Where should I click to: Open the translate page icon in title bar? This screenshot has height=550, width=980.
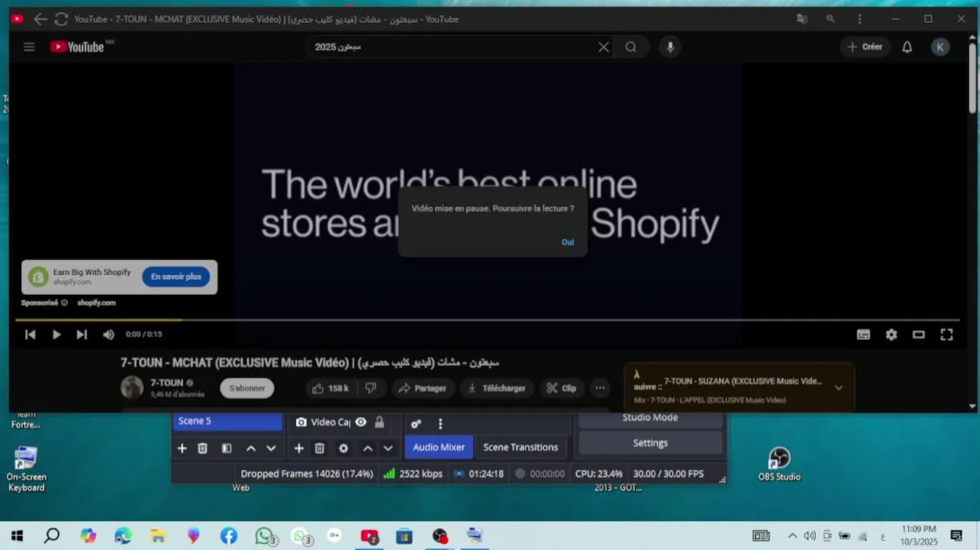(x=801, y=19)
